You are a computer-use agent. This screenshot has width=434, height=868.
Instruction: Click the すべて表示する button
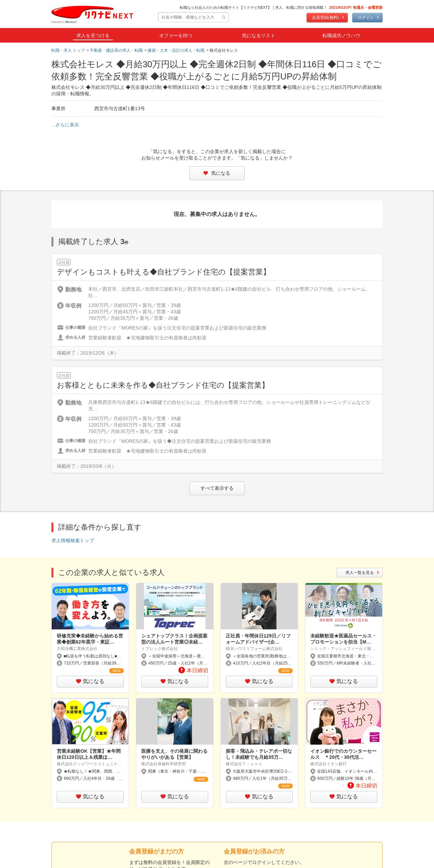click(x=217, y=488)
